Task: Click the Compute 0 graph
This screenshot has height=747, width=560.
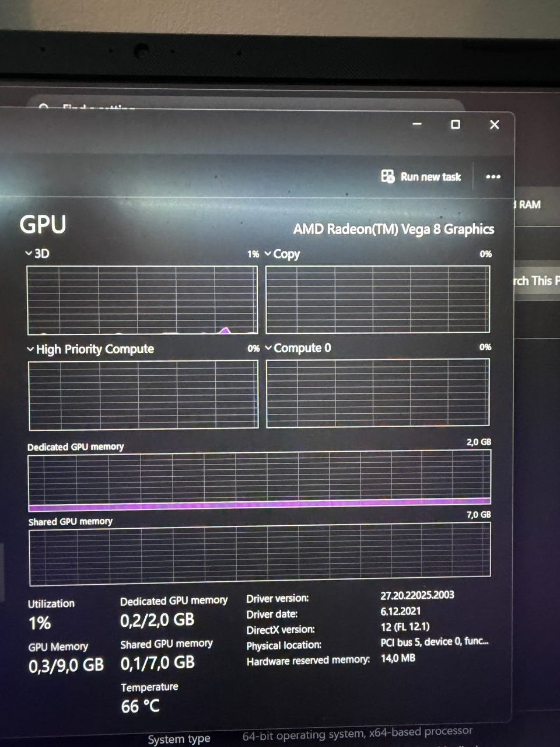Action: (x=377, y=393)
